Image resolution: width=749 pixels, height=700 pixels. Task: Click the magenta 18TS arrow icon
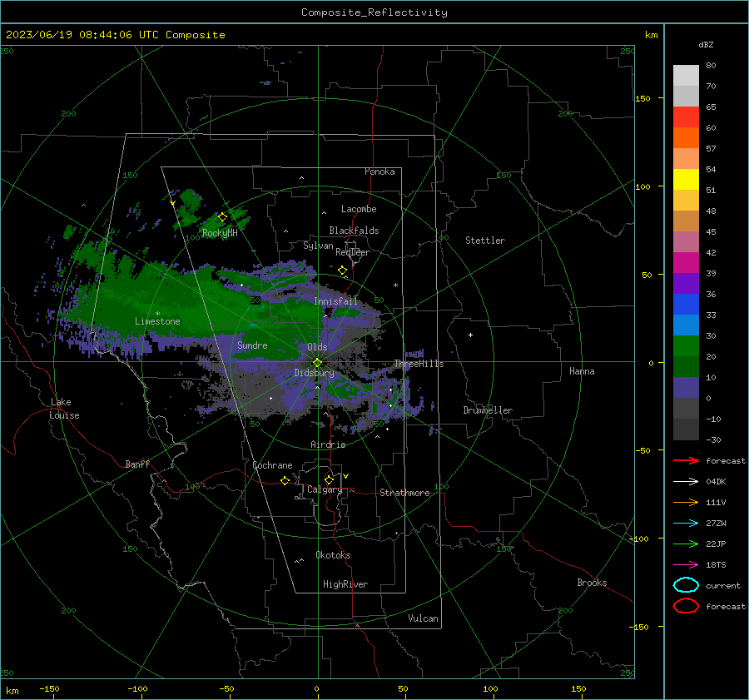point(686,565)
